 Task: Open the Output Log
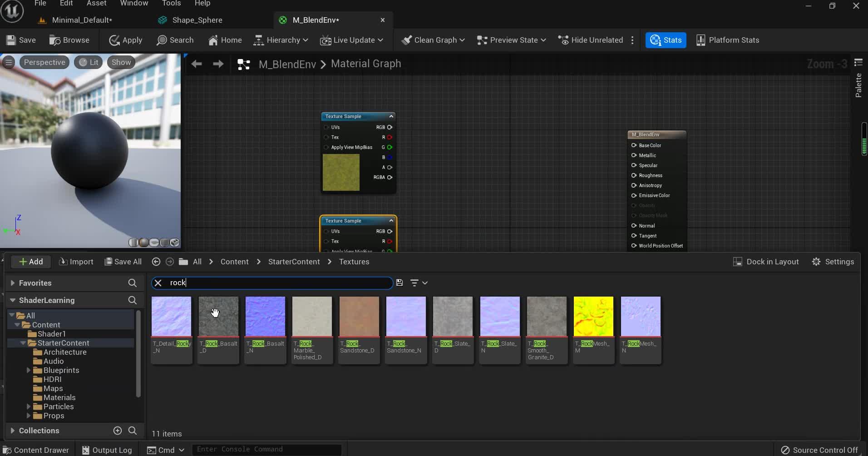[x=107, y=449]
